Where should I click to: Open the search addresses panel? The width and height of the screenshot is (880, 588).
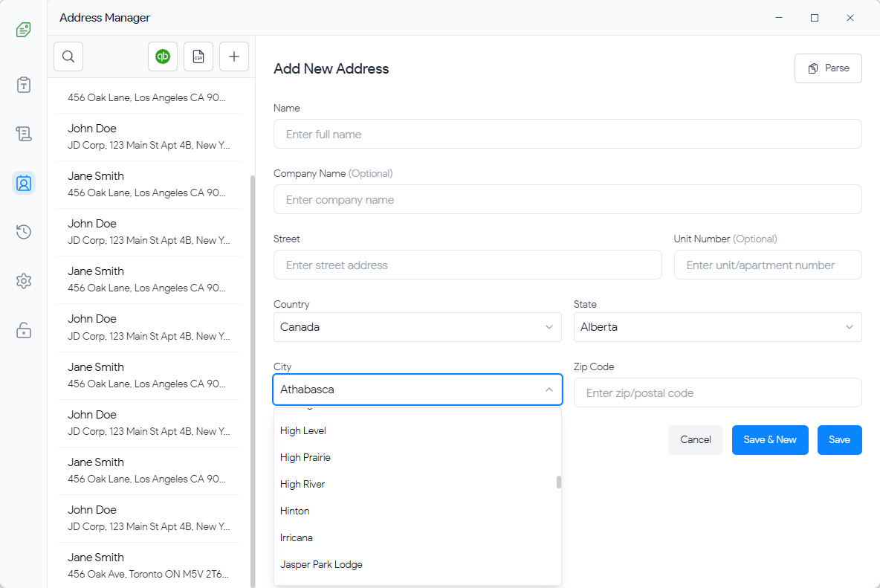[x=68, y=56]
